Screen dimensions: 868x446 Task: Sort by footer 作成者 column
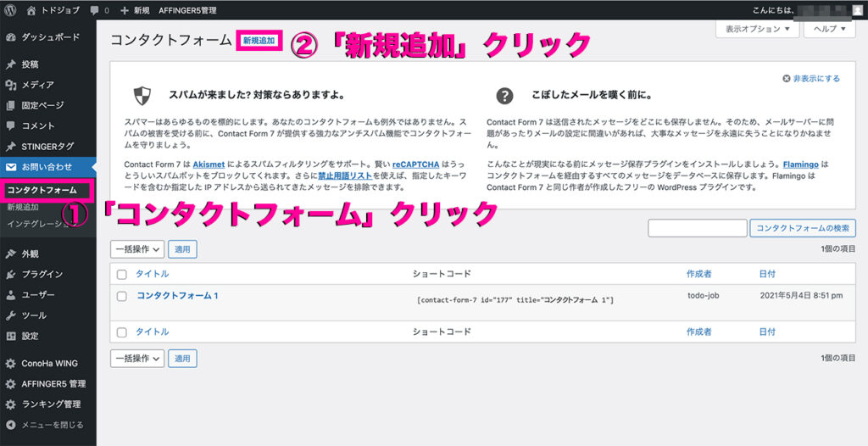[698, 332]
